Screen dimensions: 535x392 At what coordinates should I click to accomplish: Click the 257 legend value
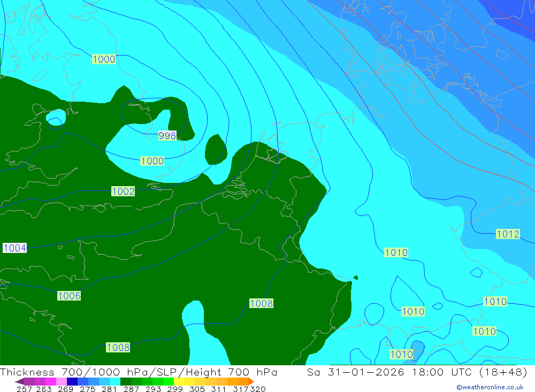24,389
